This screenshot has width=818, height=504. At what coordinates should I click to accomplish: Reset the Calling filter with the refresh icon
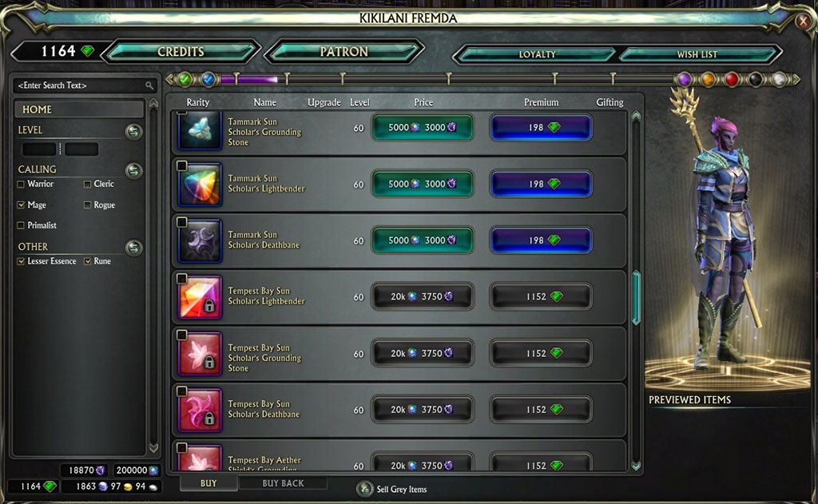(134, 170)
